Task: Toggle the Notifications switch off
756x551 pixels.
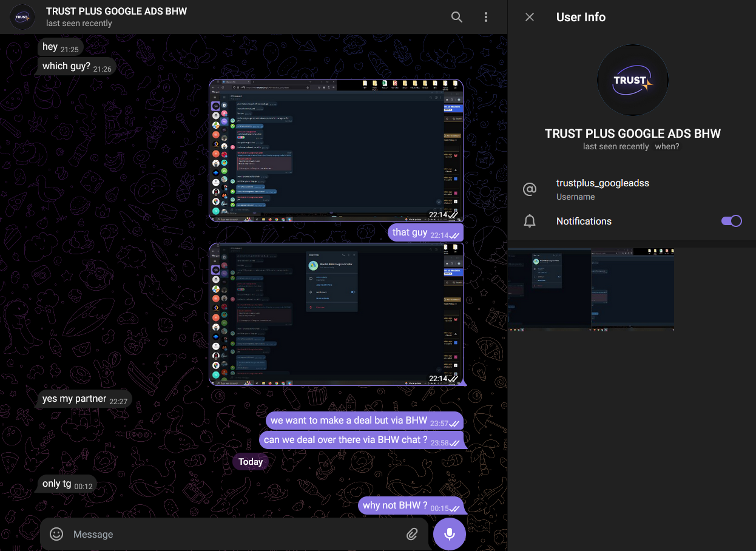Action: point(731,221)
